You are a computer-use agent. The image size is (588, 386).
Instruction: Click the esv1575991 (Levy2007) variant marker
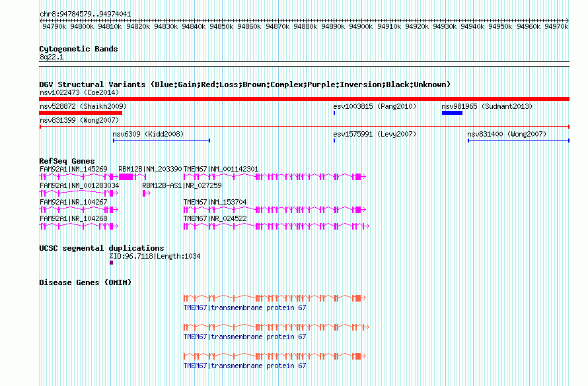[x=334, y=141]
